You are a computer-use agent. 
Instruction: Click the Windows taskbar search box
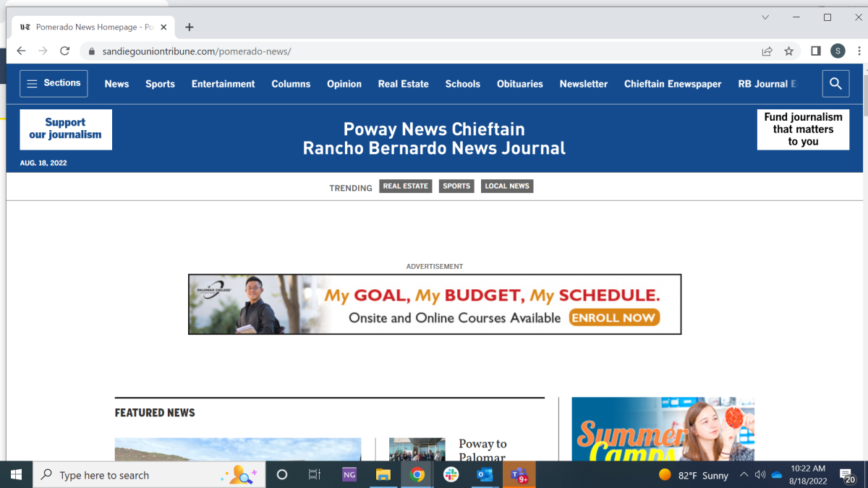click(x=148, y=475)
